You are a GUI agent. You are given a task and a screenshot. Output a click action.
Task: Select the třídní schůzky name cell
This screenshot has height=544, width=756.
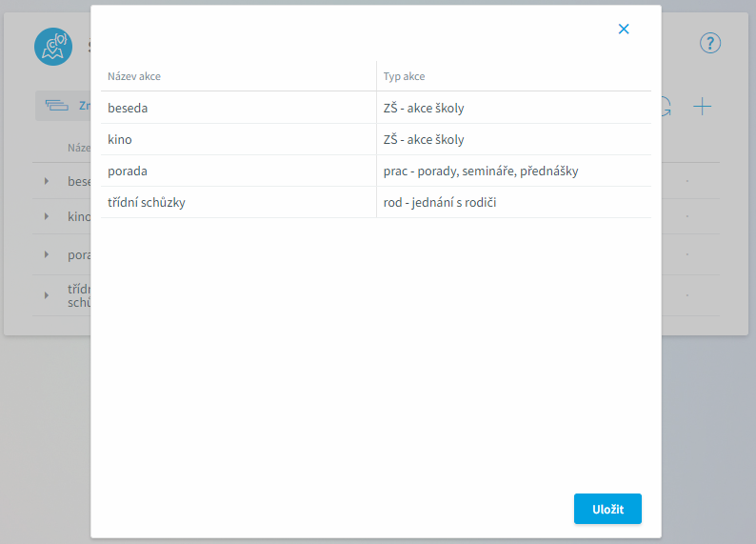[x=238, y=202]
